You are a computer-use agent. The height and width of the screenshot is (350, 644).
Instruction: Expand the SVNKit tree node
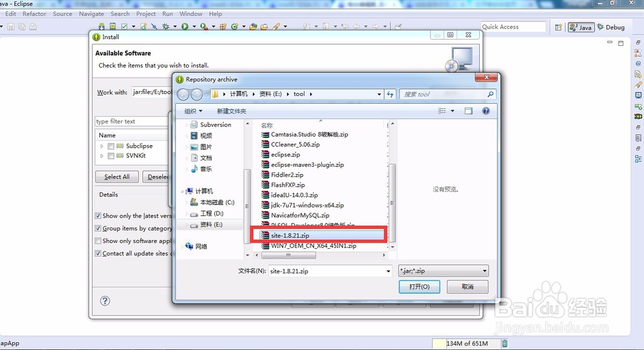102,156
